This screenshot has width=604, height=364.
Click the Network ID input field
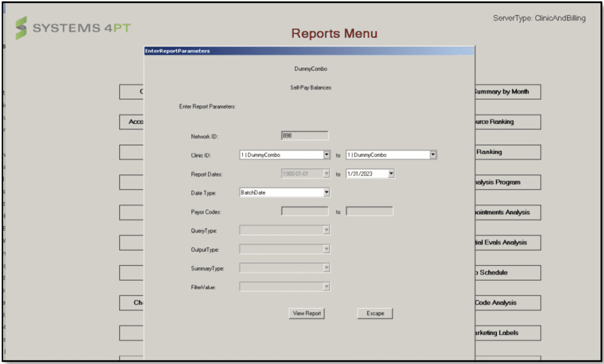[x=305, y=135]
